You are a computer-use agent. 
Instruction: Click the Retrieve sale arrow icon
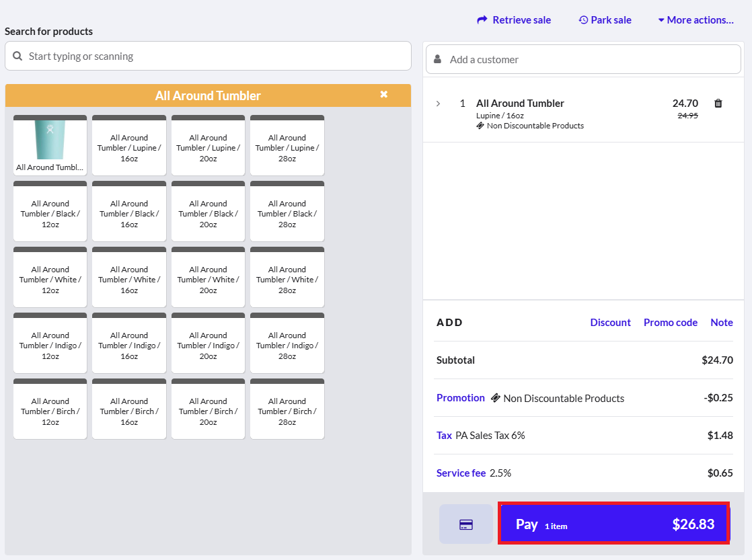[x=482, y=20]
